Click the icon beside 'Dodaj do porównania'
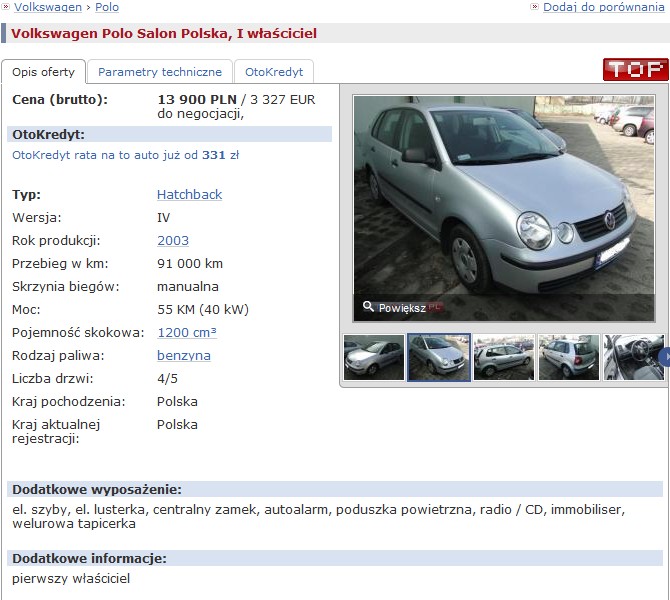 pos(534,6)
